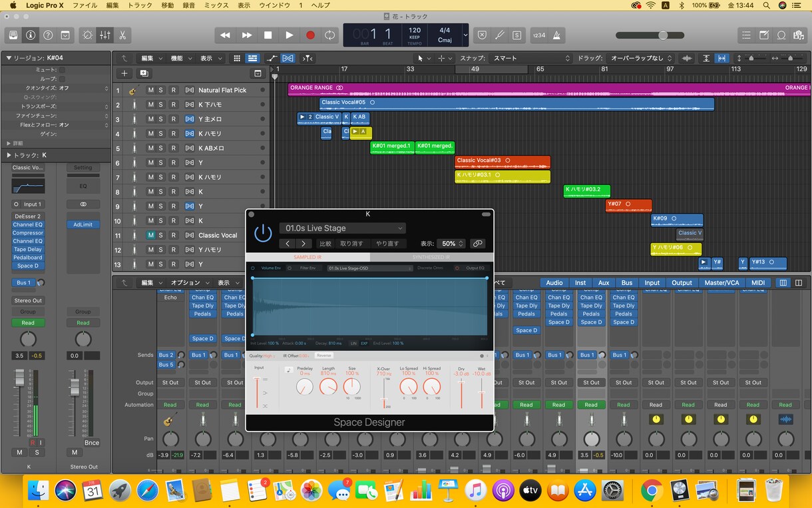The width and height of the screenshot is (812, 508).
Task: Click the link icon in Space Designer header
Action: coord(477,244)
